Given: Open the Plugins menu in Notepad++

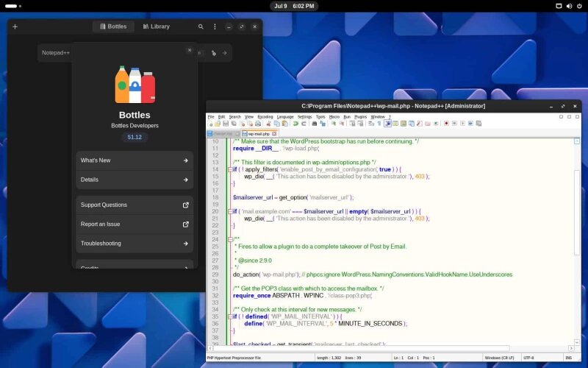Looking at the screenshot, I should (360, 117).
